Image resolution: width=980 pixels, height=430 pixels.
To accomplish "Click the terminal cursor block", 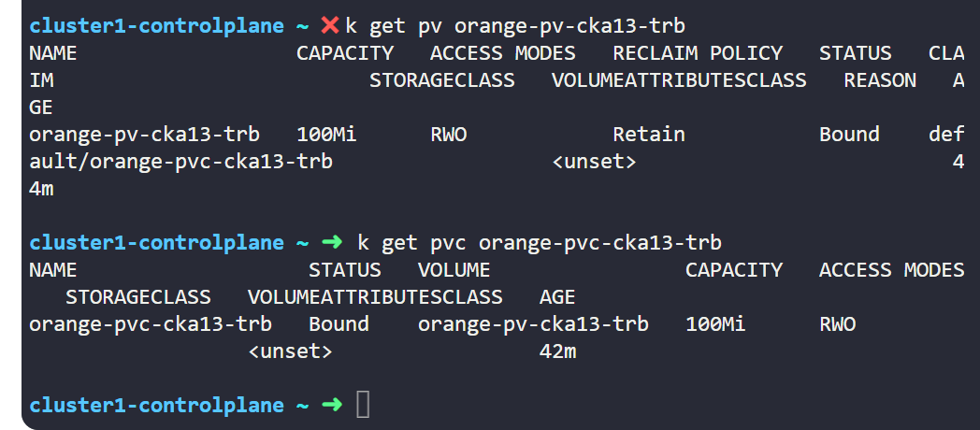I will click(364, 406).
